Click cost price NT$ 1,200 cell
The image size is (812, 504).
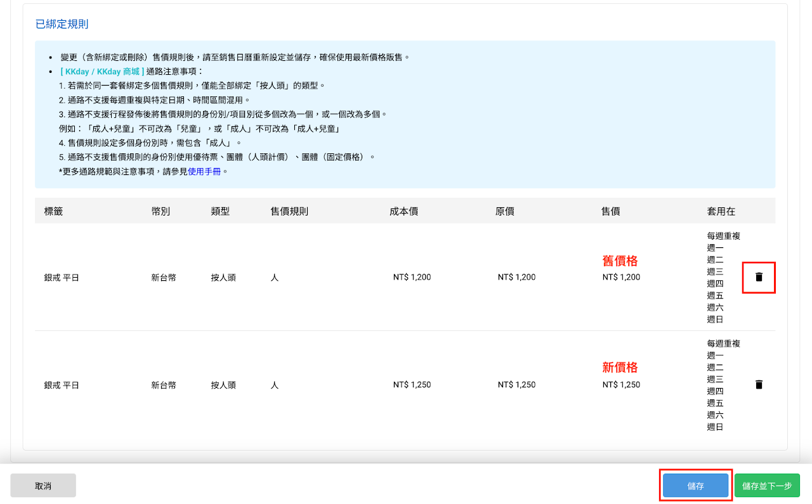412,277
